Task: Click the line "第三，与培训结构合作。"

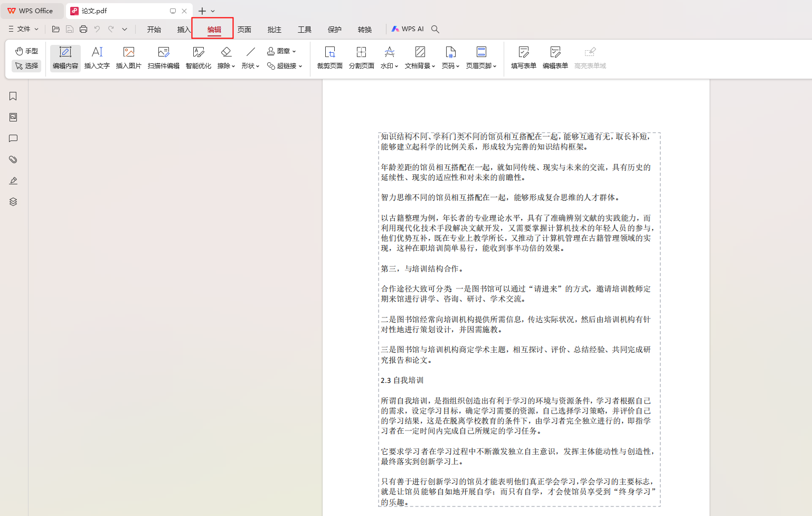Action: [423, 269]
